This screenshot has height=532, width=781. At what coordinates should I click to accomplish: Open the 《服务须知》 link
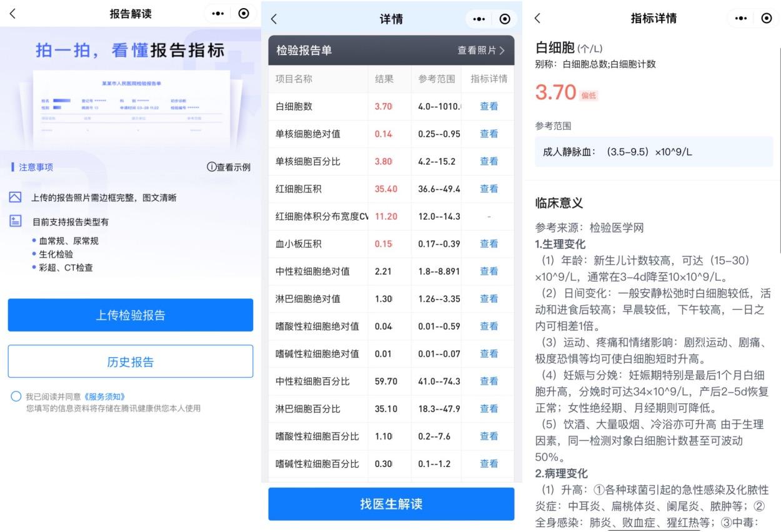click(104, 397)
